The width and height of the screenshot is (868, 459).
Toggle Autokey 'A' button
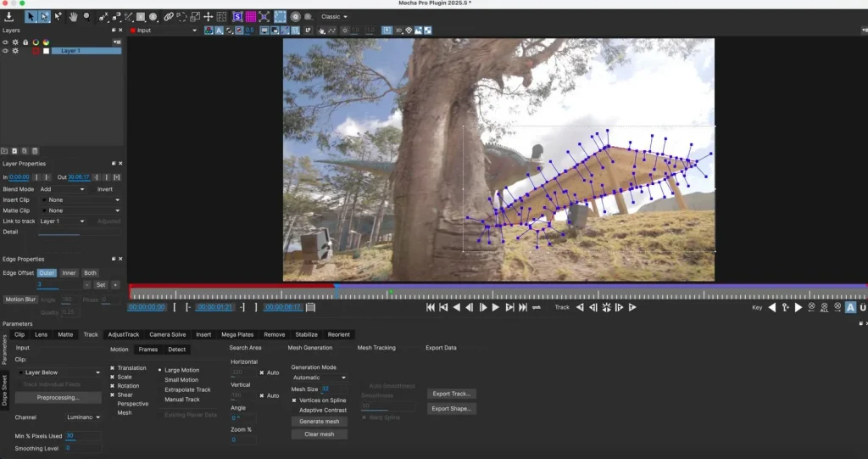tap(851, 307)
